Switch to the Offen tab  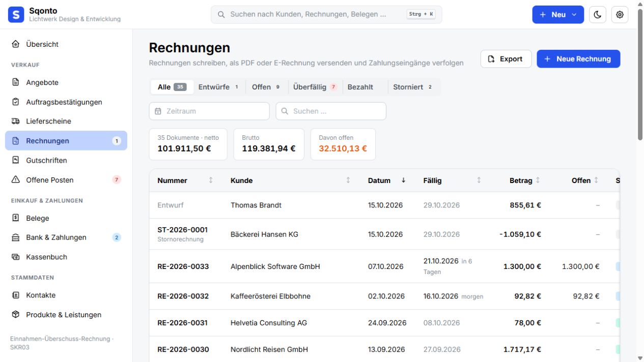(266, 87)
